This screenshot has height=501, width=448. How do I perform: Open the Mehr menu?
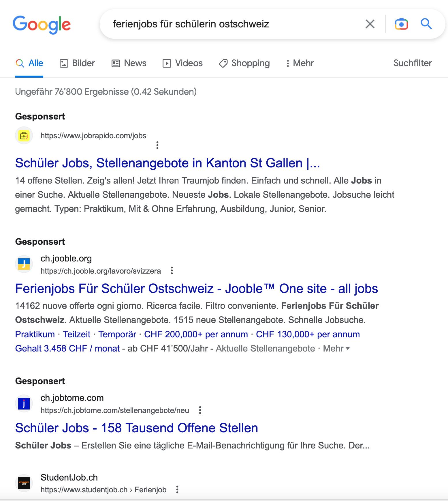pos(300,63)
